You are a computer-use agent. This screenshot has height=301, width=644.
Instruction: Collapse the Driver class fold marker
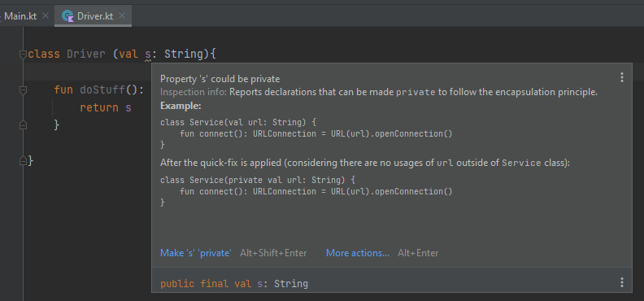pos(23,55)
